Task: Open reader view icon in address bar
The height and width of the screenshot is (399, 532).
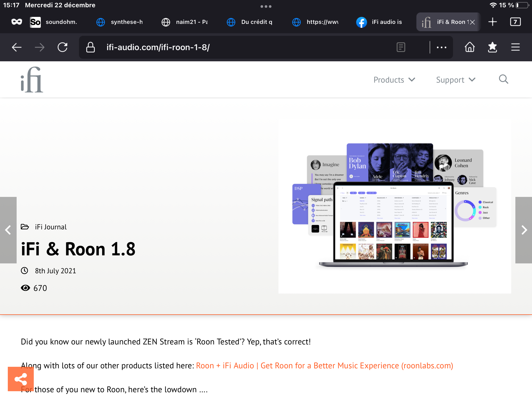Action: tap(401, 47)
